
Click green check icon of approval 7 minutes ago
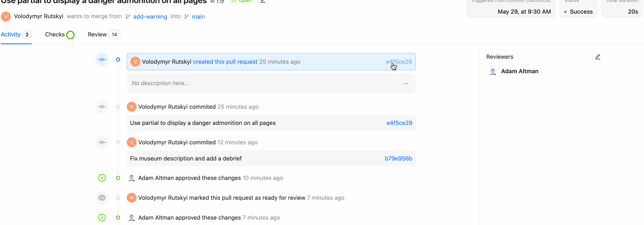pyautogui.click(x=102, y=218)
